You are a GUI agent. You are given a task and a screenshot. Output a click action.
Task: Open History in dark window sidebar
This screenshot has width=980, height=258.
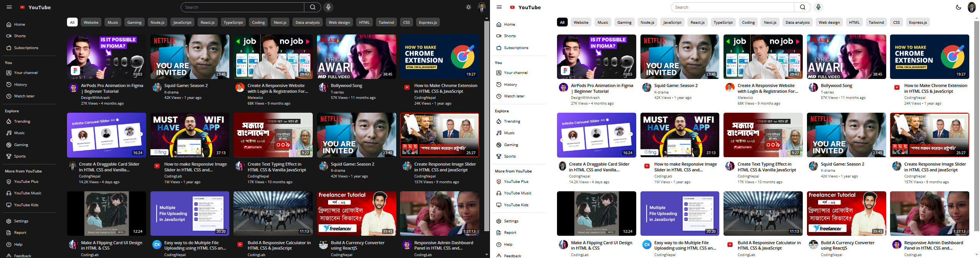30,85
